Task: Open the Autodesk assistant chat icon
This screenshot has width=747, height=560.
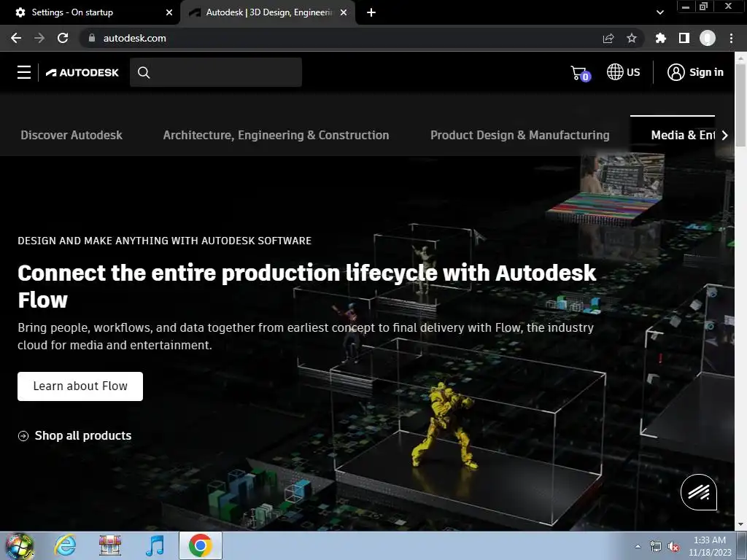Action: pos(698,492)
